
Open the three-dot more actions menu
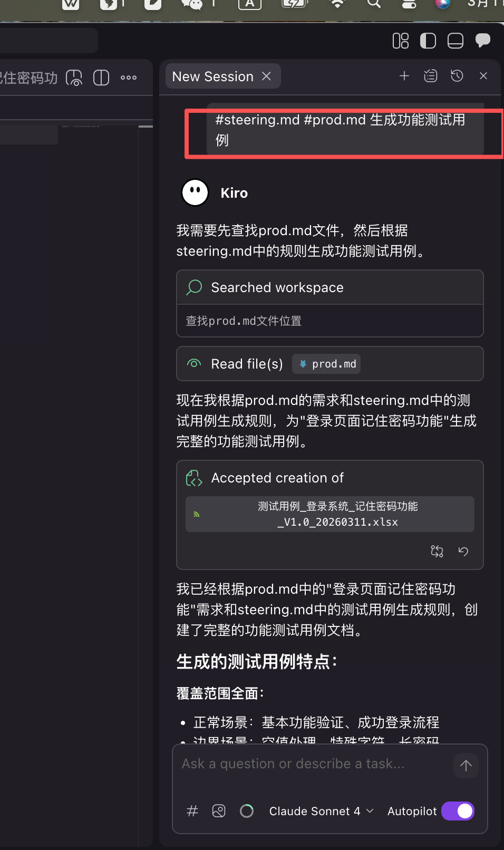[128, 78]
